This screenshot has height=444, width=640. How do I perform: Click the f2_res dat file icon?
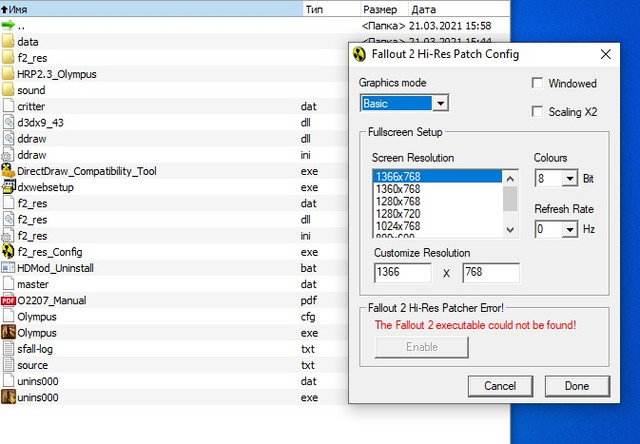pyautogui.click(x=8, y=203)
